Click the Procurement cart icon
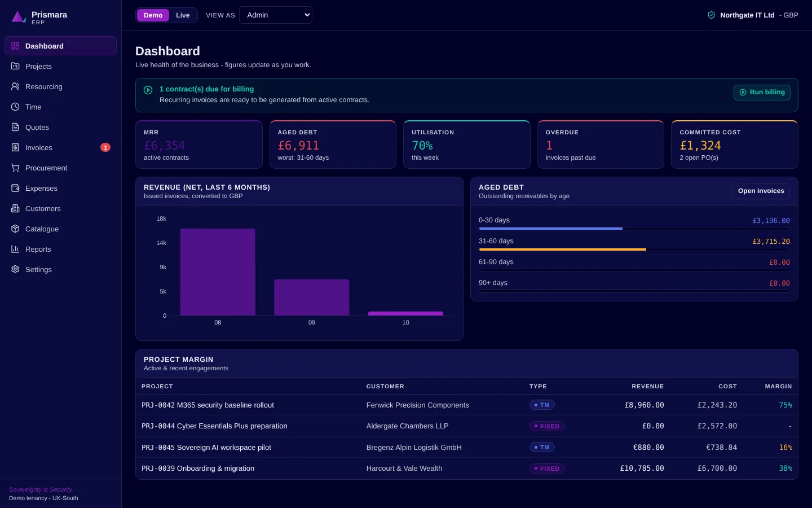 15,168
